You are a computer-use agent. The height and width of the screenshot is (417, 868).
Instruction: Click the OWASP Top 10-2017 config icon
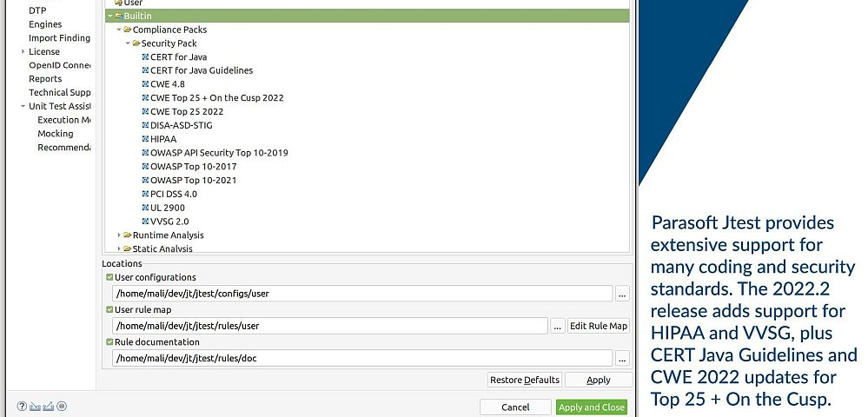pos(146,166)
